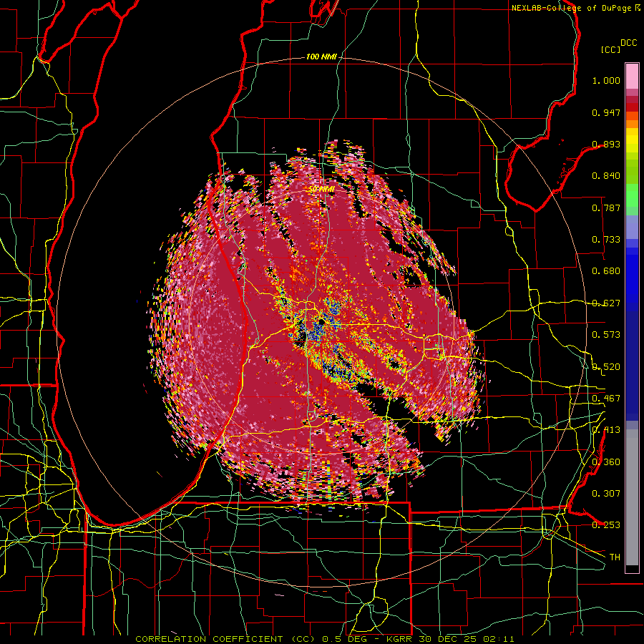Click the 0.840 scale value
644x644 pixels.
[606, 176]
